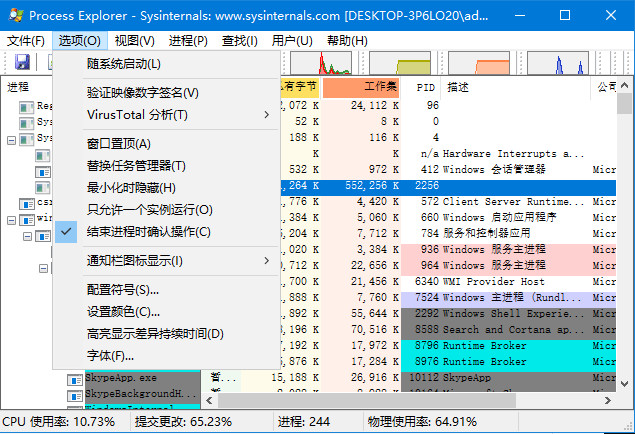Select Runtime Broker row with PID 8976
Viewport: 635px width, 434px height.
coord(448,362)
